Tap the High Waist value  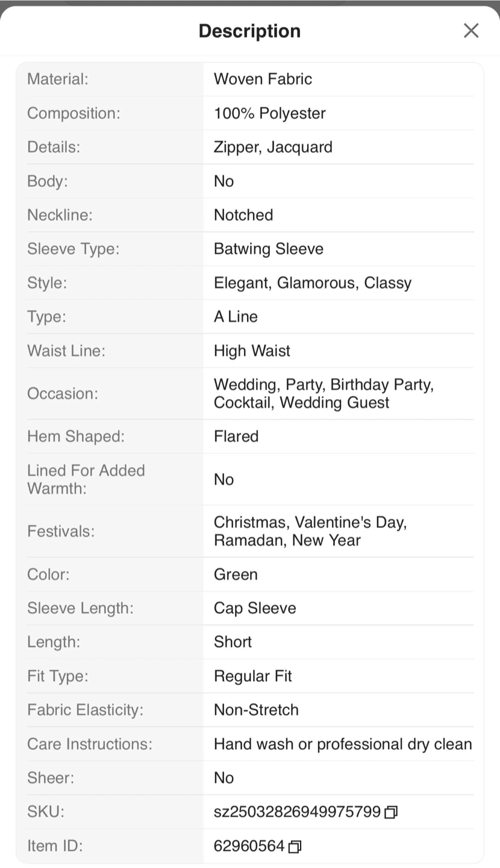[x=252, y=351]
